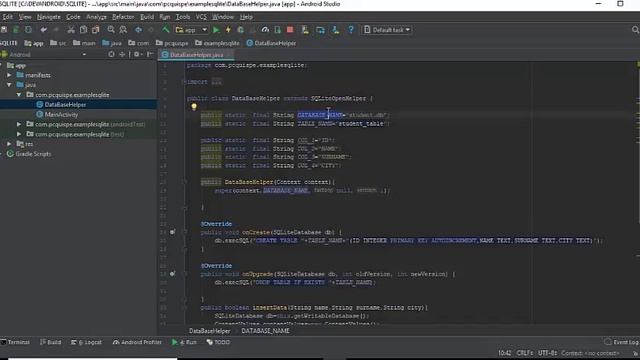Open the VCS menu
The width and height of the screenshot is (640, 360).
click(201, 17)
